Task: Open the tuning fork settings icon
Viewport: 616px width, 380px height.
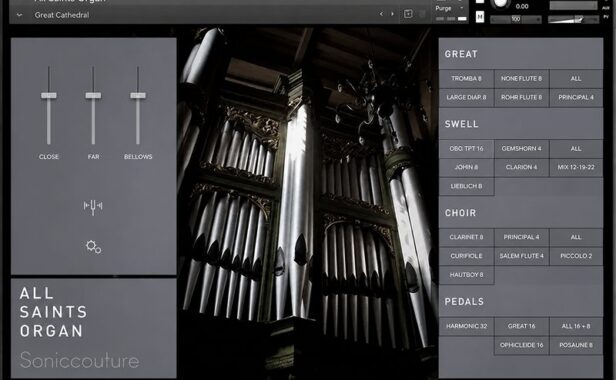Action: [x=93, y=207]
